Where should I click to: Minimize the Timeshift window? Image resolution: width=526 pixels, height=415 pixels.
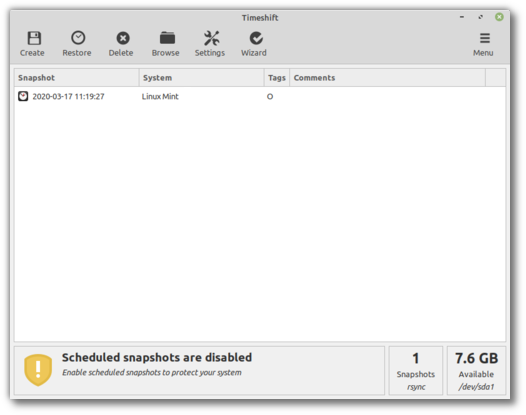click(x=462, y=17)
